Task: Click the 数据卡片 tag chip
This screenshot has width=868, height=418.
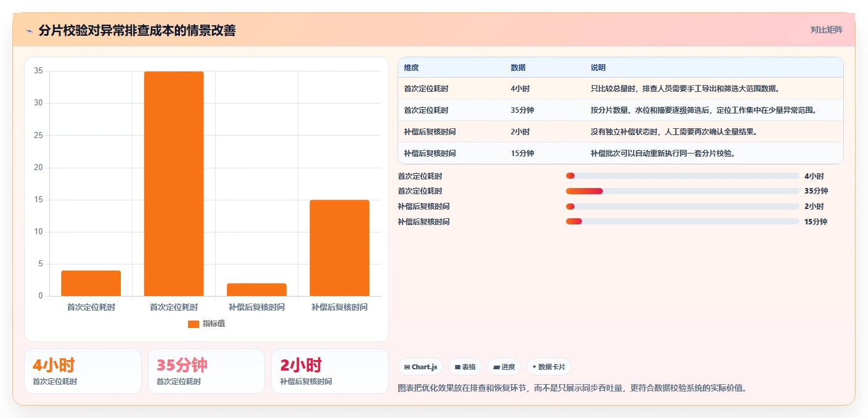Action: coord(549,367)
